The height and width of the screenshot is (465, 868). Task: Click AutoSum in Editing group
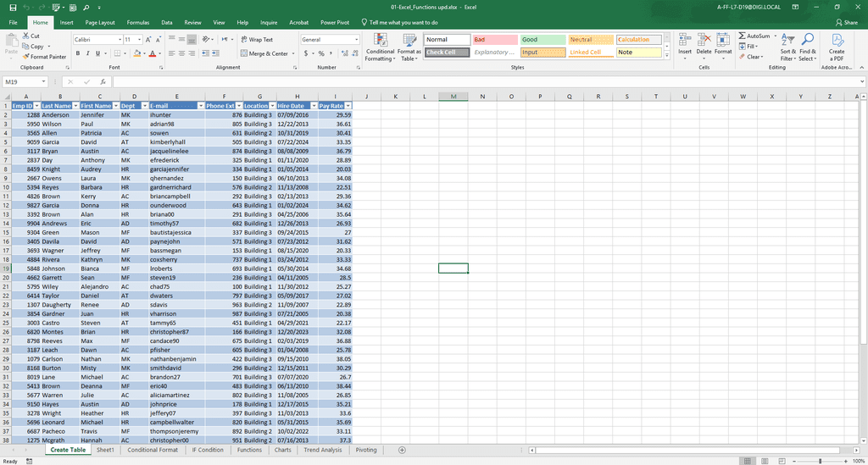tap(754, 36)
